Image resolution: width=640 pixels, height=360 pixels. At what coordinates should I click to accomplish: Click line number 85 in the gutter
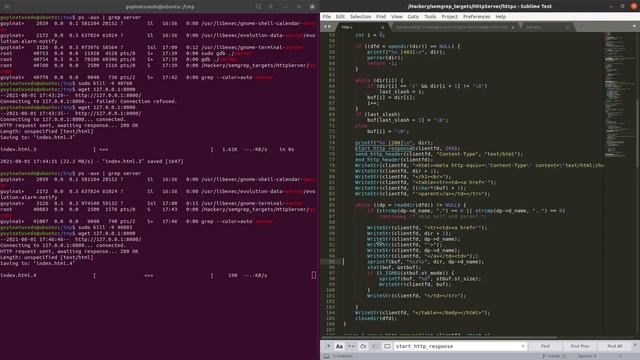pyautogui.click(x=331, y=205)
